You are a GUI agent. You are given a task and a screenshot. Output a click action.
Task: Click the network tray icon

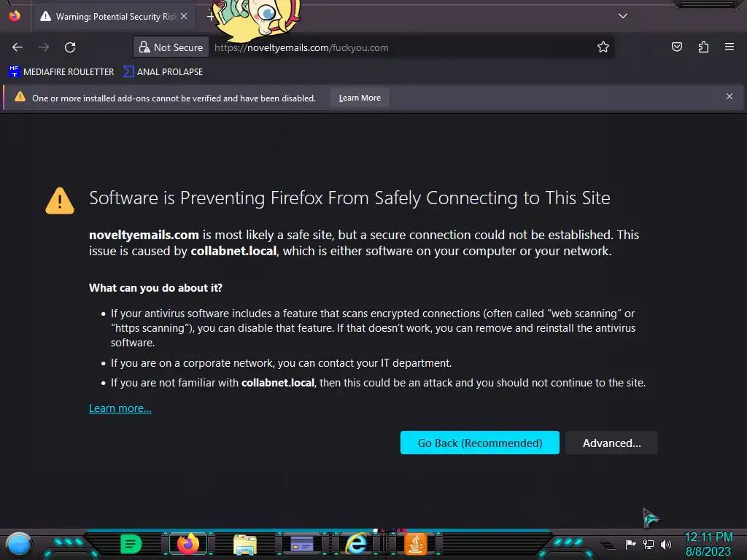[649, 544]
